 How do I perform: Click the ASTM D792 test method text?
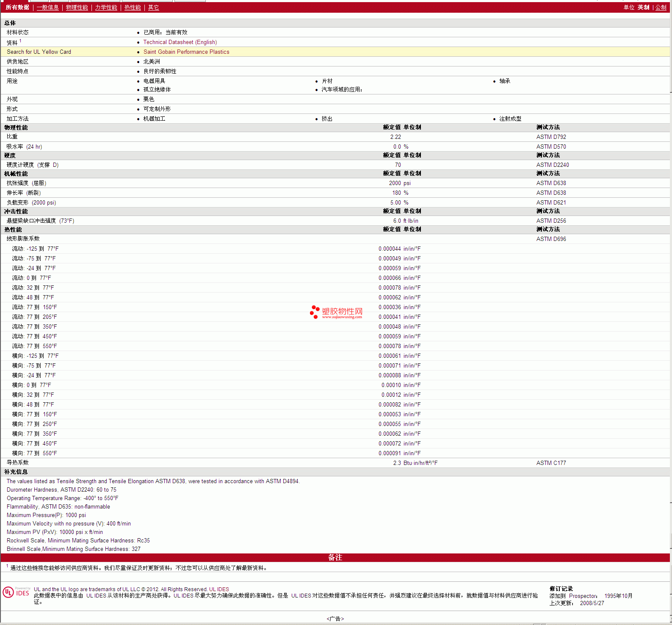pyautogui.click(x=551, y=137)
